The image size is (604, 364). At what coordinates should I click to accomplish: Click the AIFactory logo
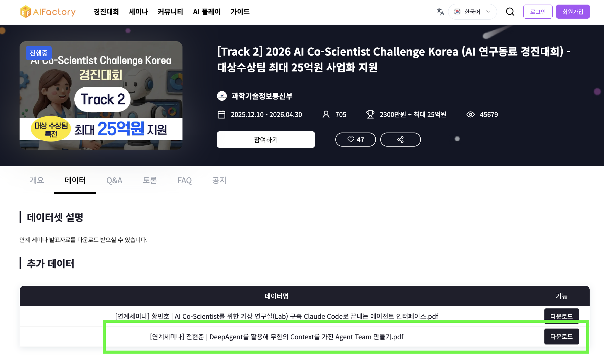tap(48, 12)
